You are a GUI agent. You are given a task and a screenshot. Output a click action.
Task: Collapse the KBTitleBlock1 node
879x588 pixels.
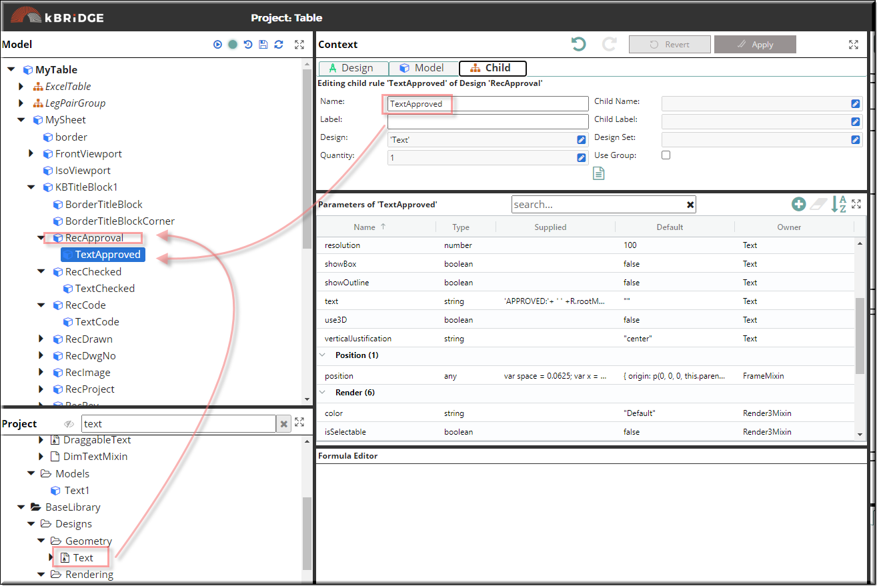[31, 187]
